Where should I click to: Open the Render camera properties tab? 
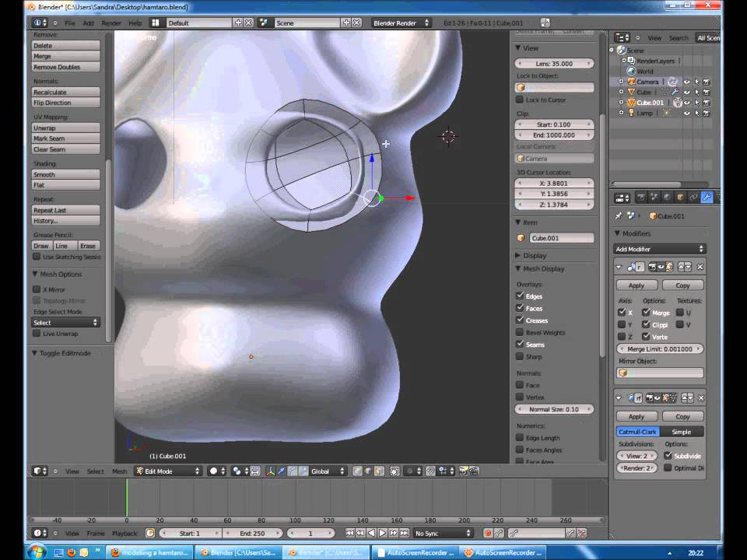tap(641, 197)
